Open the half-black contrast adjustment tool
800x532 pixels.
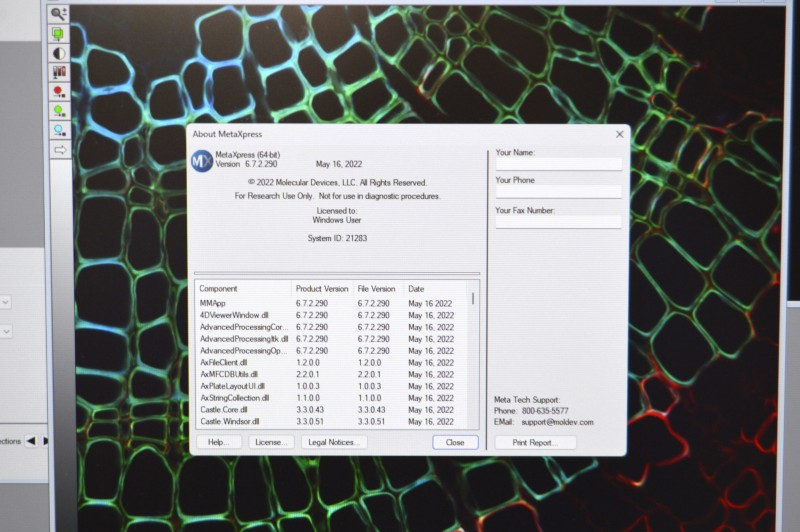point(59,53)
